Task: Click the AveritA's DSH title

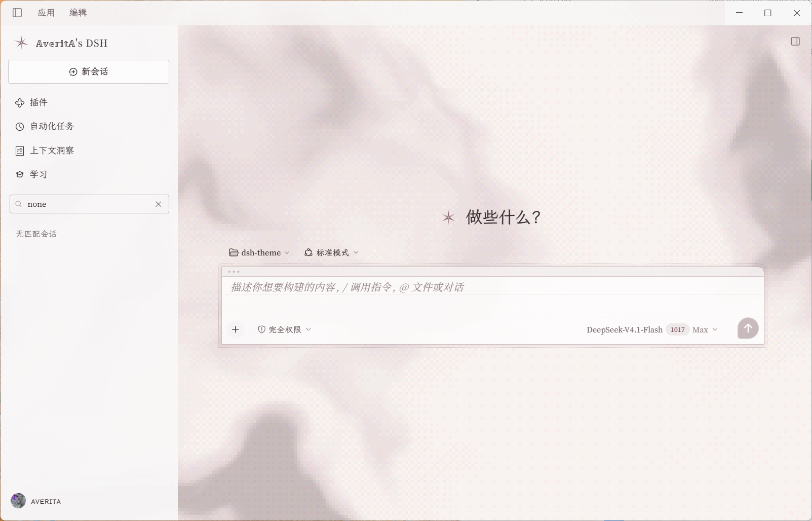Action: pyautogui.click(x=71, y=43)
